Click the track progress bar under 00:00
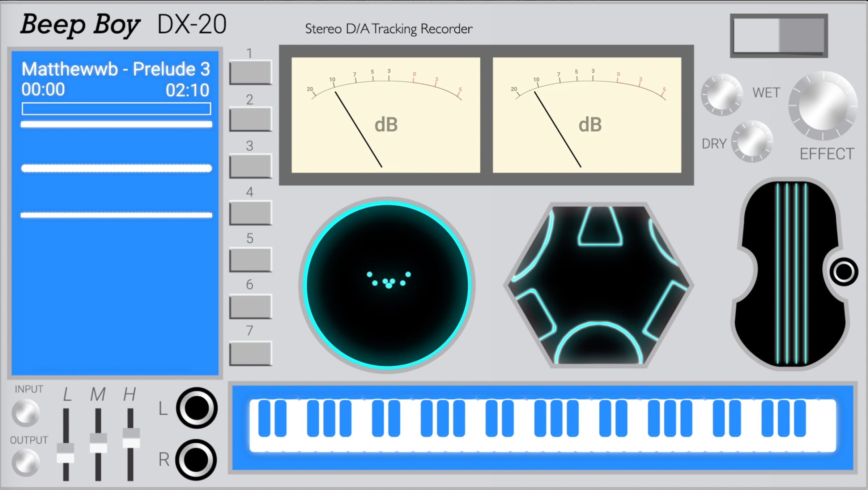This screenshot has height=490, width=868. point(116,108)
